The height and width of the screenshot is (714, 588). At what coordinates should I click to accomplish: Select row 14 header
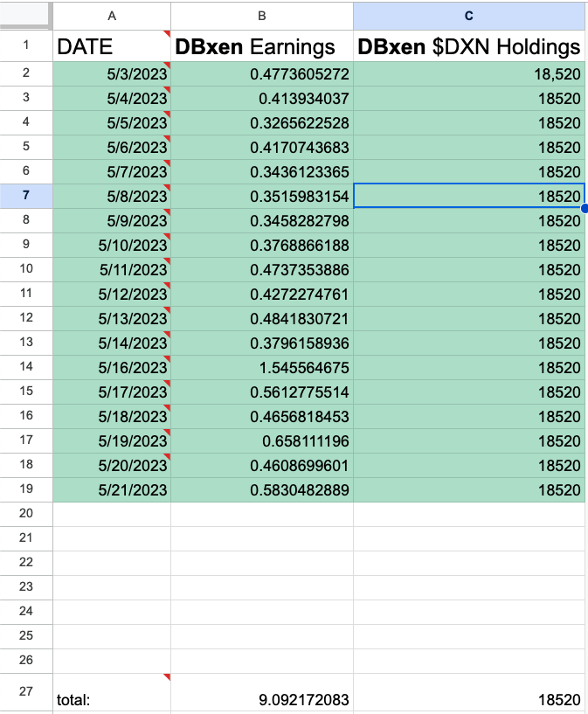point(26,367)
